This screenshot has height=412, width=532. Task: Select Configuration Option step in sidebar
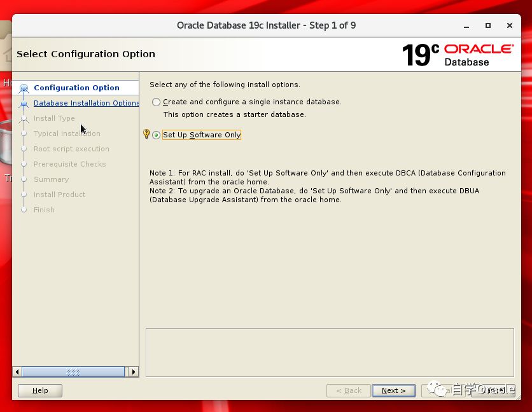click(x=76, y=88)
